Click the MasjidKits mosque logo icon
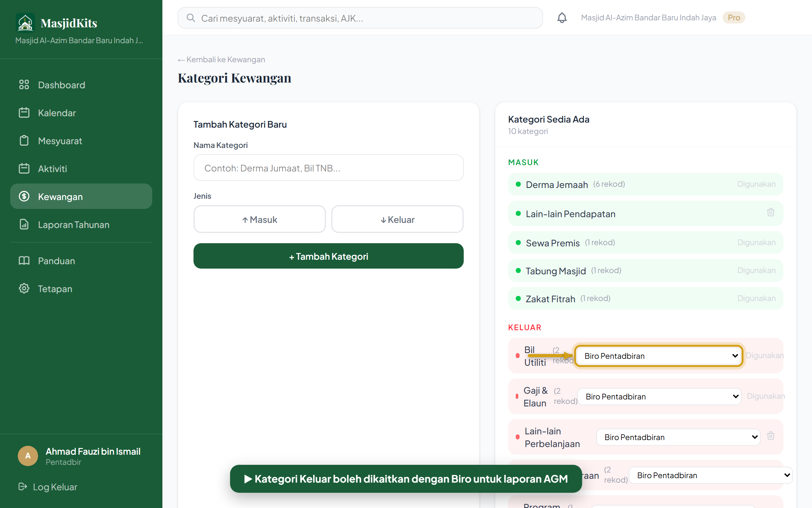 tap(25, 23)
